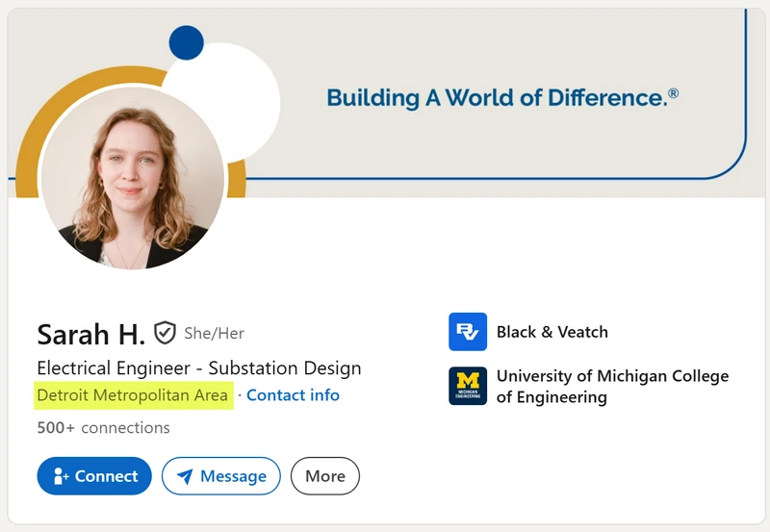Click the Sarah H. profile name
Image resolution: width=770 pixels, height=532 pixels.
pos(90,334)
